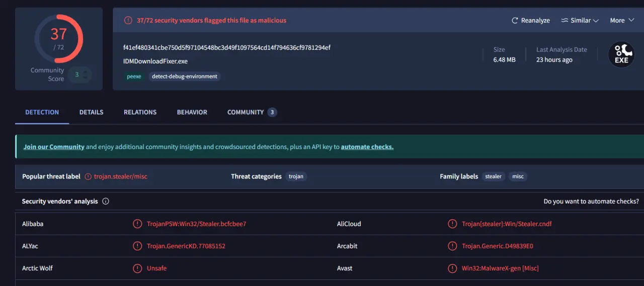Click the 37/72 detection score gauge

coord(58,39)
